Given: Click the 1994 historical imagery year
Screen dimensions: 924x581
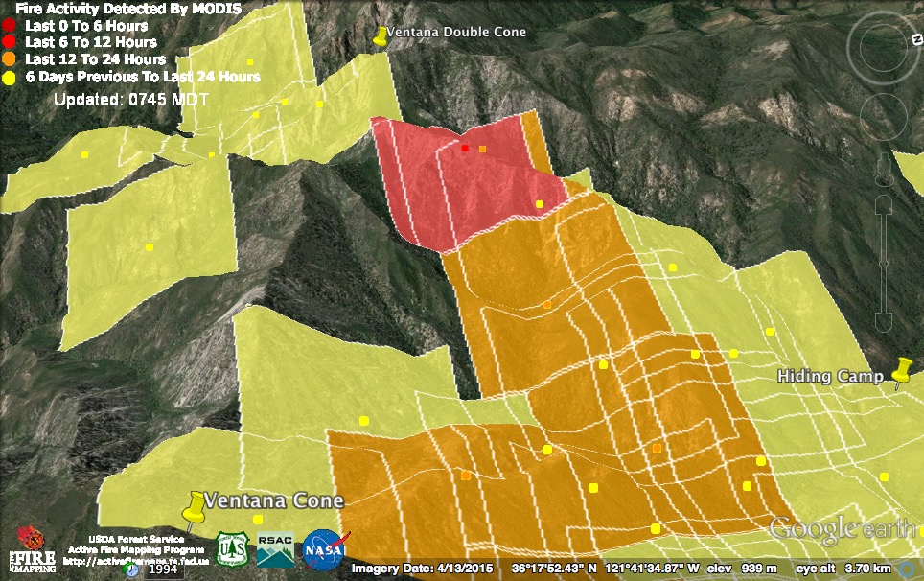Looking at the screenshot, I should click(x=160, y=569).
